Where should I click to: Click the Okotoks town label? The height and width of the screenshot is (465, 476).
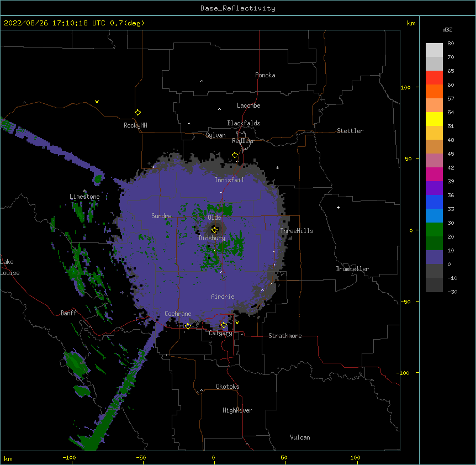(228, 387)
